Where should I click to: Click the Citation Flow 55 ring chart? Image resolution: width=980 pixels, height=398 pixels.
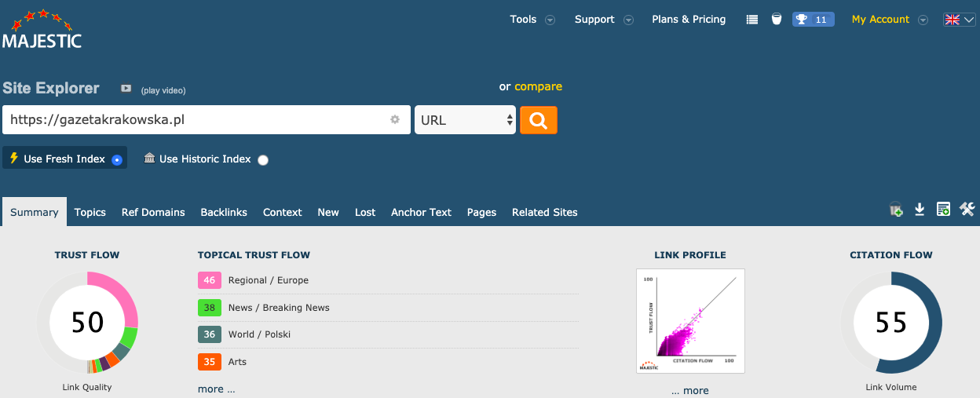coord(891,322)
